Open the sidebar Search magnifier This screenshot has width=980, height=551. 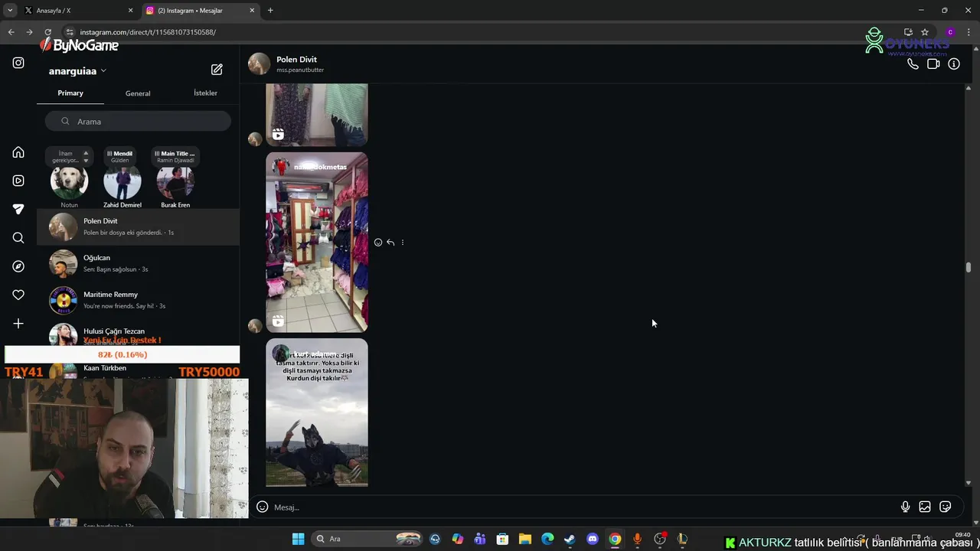click(18, 238)
